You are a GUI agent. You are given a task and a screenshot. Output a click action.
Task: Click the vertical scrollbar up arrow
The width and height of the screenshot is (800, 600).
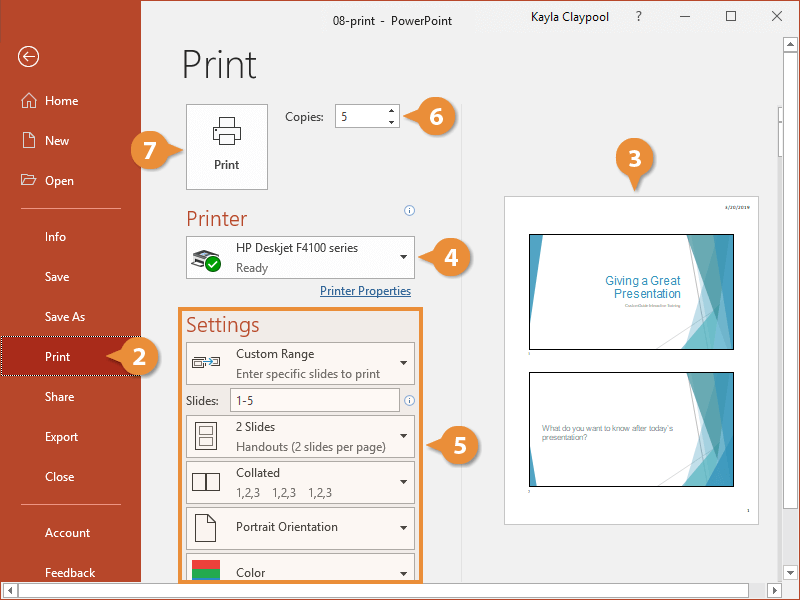click(790, 45)
